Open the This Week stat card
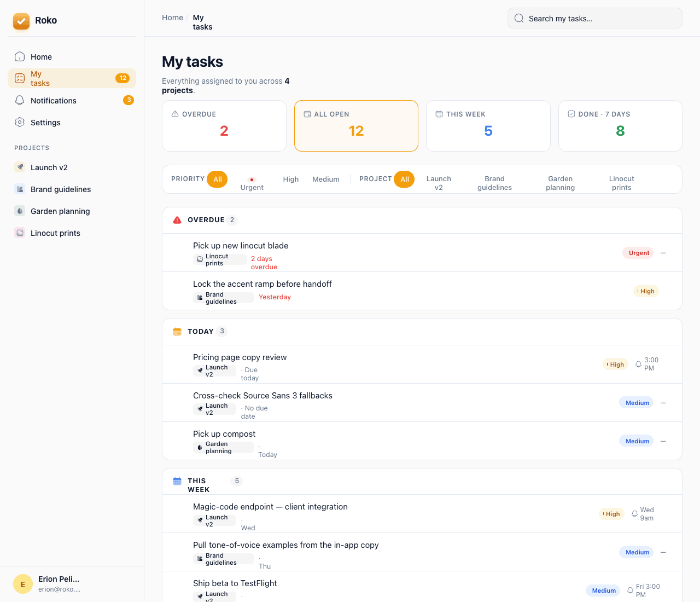The image size is (700, 602). point(488,126)
